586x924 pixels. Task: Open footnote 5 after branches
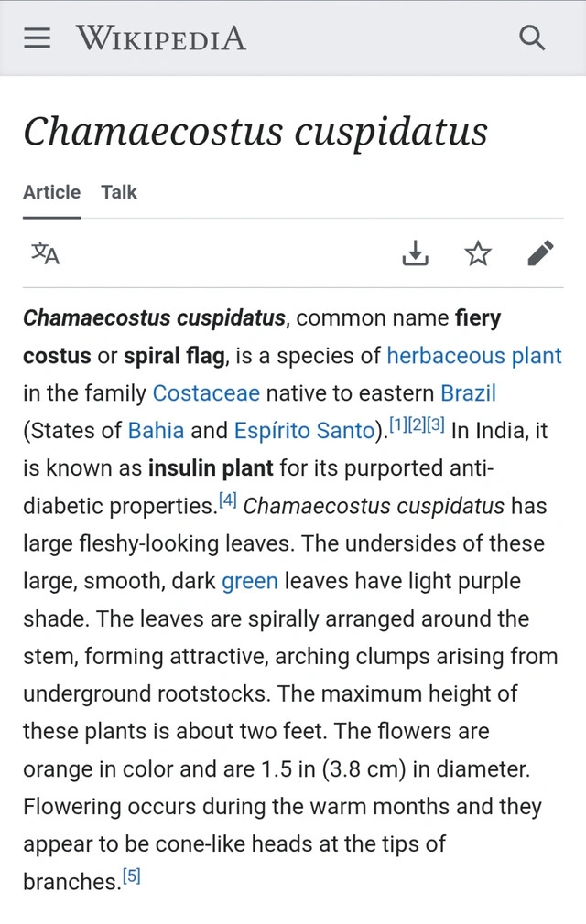coord(132,876)
